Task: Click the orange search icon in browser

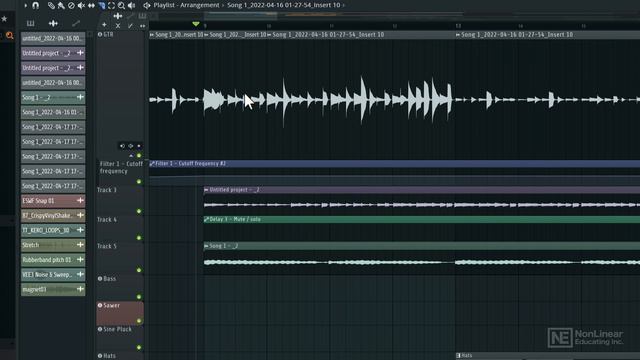Action: pos(10,36)
